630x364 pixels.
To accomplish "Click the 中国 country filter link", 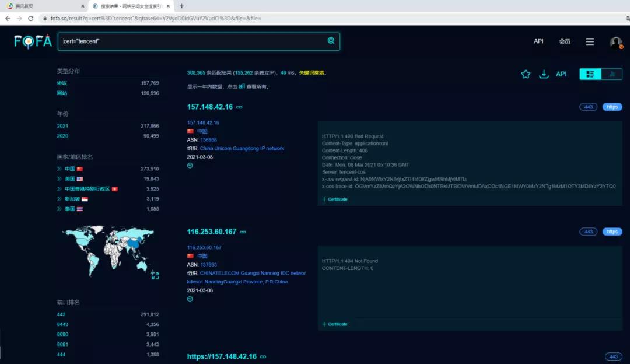I will 70,169.
